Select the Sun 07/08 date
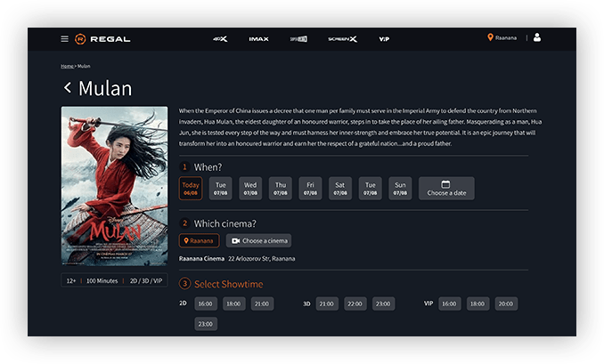Image resolution: width=604 pixels, height=364 pixels. tap(400, 188)
